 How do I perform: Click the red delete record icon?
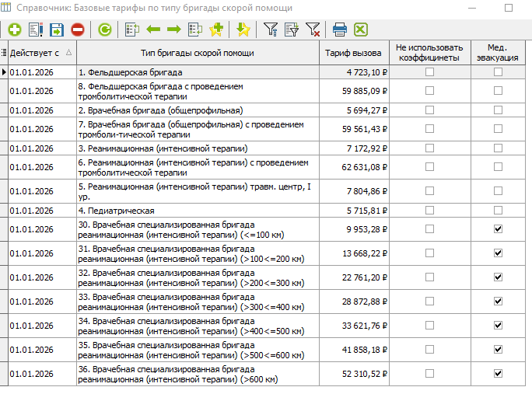pos(78,30)
